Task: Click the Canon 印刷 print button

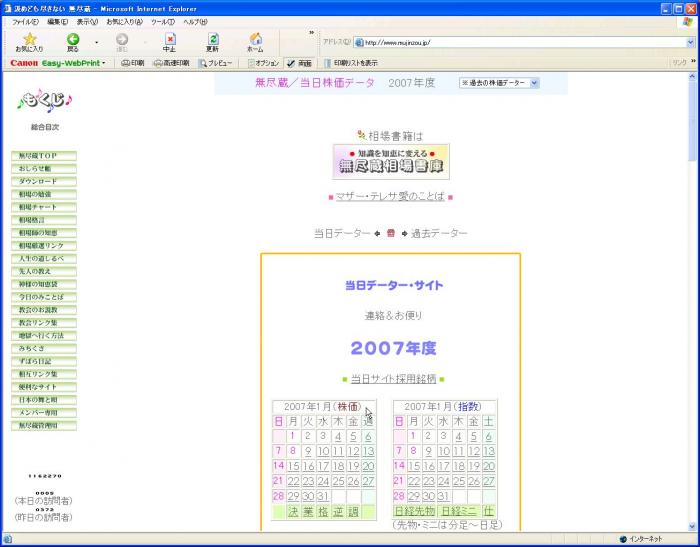Action: [132, 63]
